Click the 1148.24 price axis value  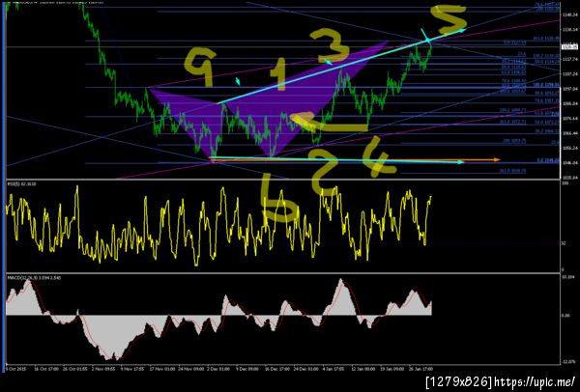570,14
